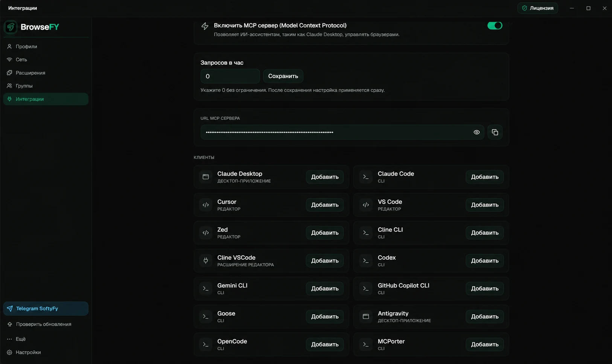Open the Network section

[x=46, y=59]
